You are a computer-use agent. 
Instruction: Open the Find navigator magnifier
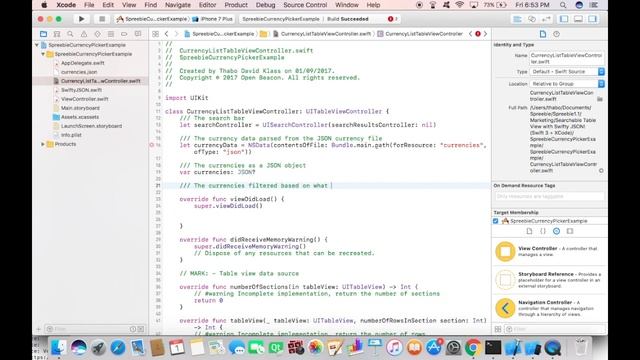(70, 34)
